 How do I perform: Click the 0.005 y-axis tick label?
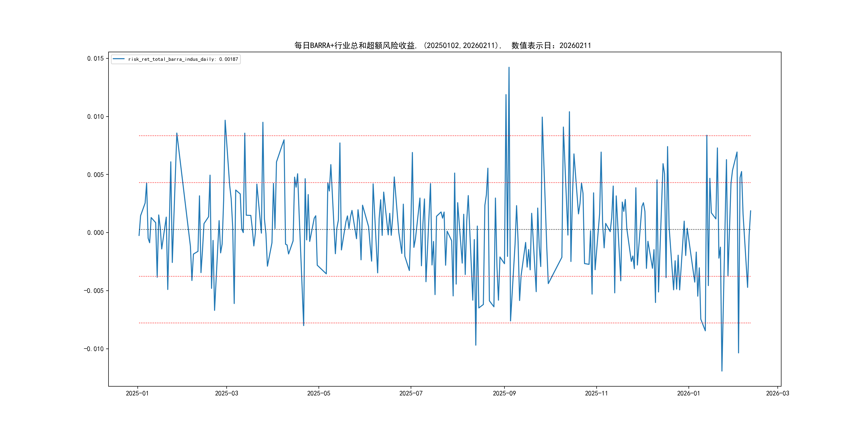tap(95, 175)
